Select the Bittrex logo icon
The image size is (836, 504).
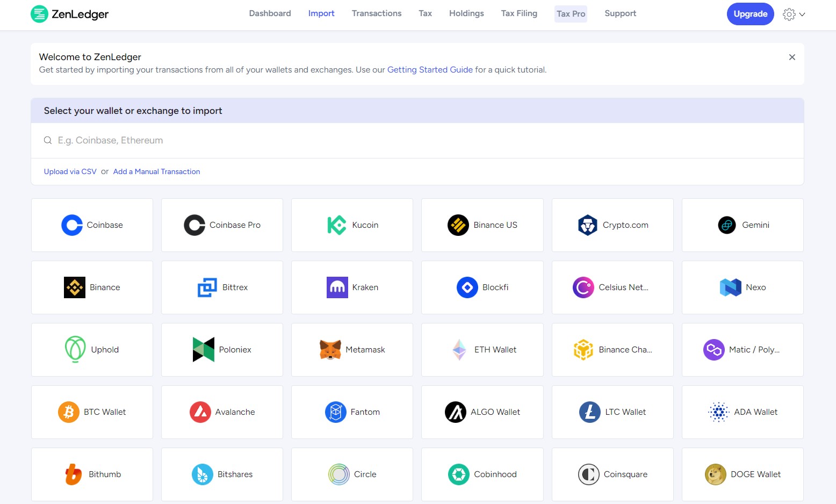tap(207, 287)
